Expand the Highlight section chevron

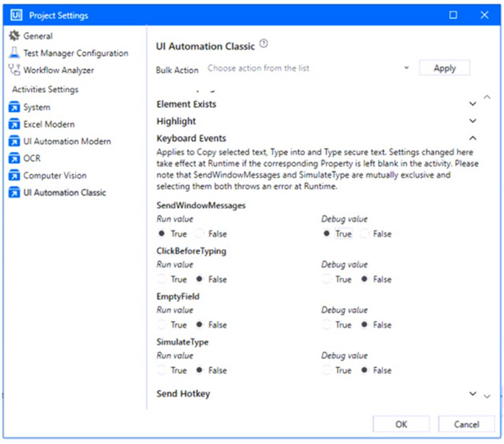point(472,121)
